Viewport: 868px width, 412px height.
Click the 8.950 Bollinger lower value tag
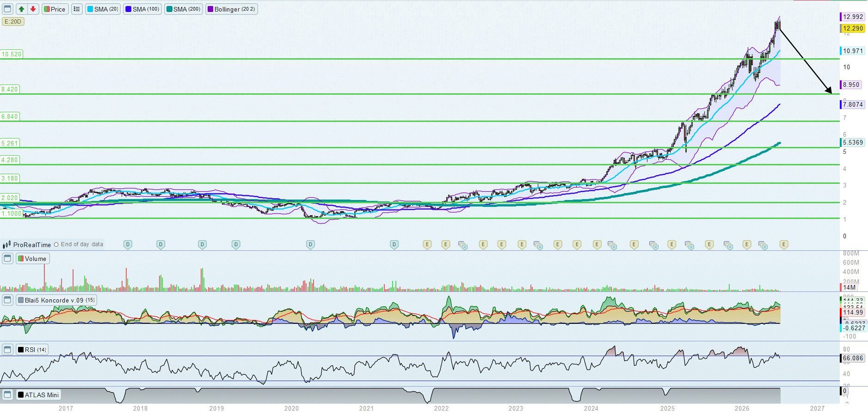[x=850, y=85]
